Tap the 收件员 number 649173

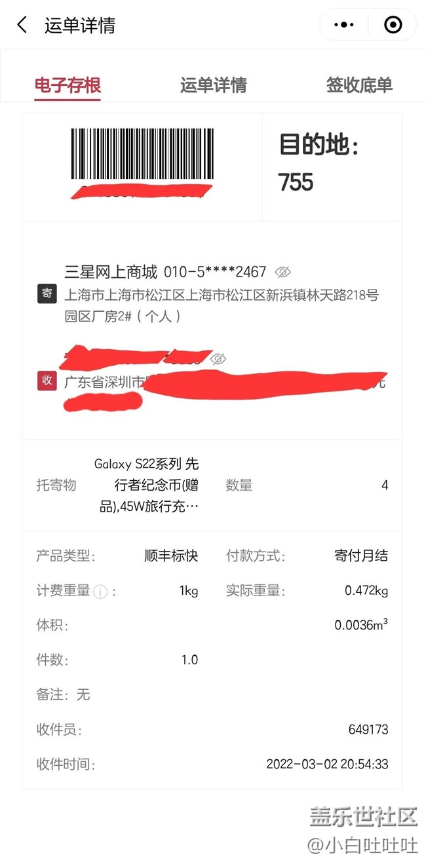368,729
